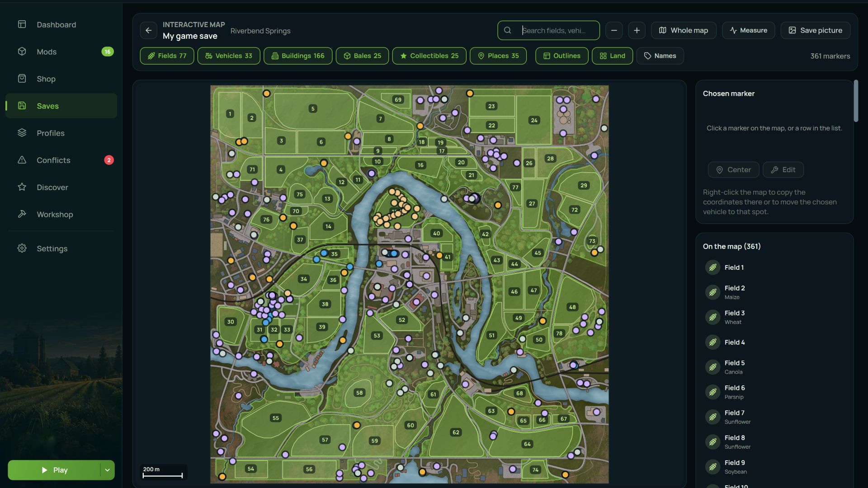Screen dimensions: 868x488
Task: Click the right panel scrollbar
Action: 856,101
